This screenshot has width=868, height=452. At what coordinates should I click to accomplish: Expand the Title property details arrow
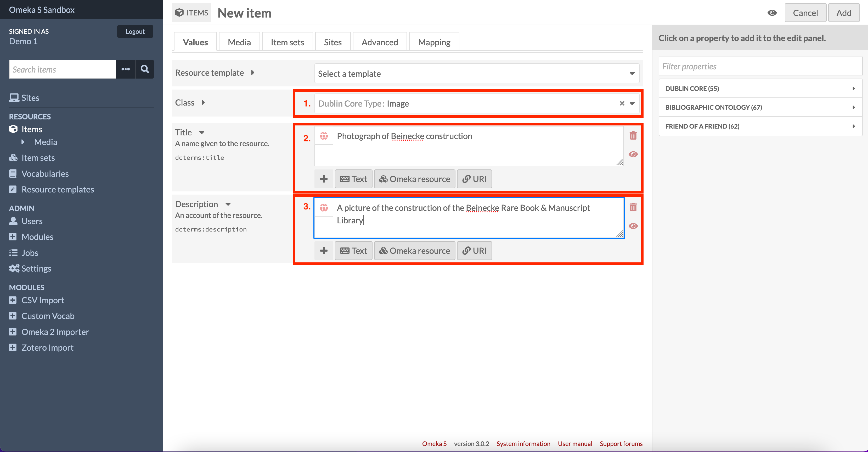pos(202,133)
